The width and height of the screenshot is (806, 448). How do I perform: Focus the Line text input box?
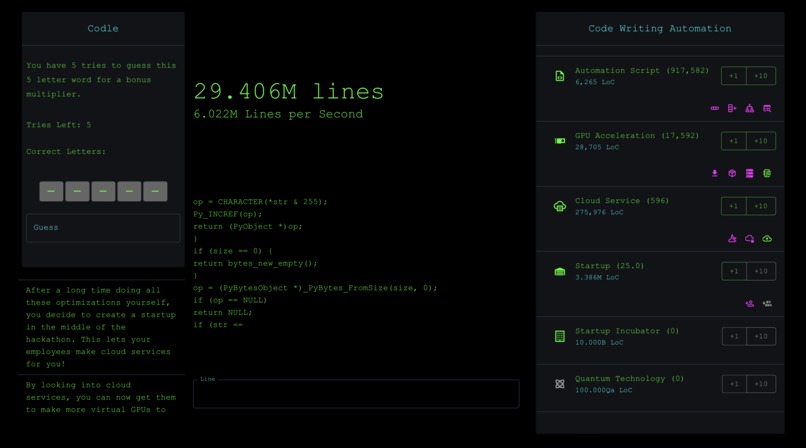coord(356,394)
